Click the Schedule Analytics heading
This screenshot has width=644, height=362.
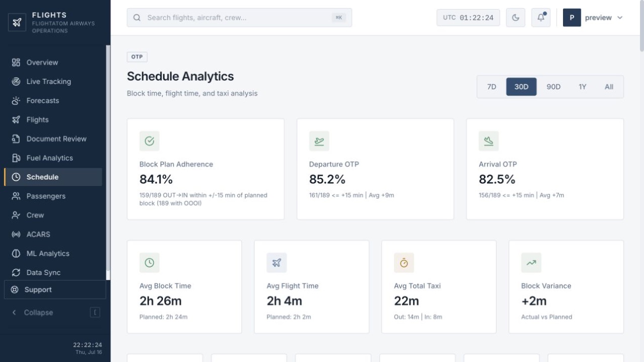point(180,76)
